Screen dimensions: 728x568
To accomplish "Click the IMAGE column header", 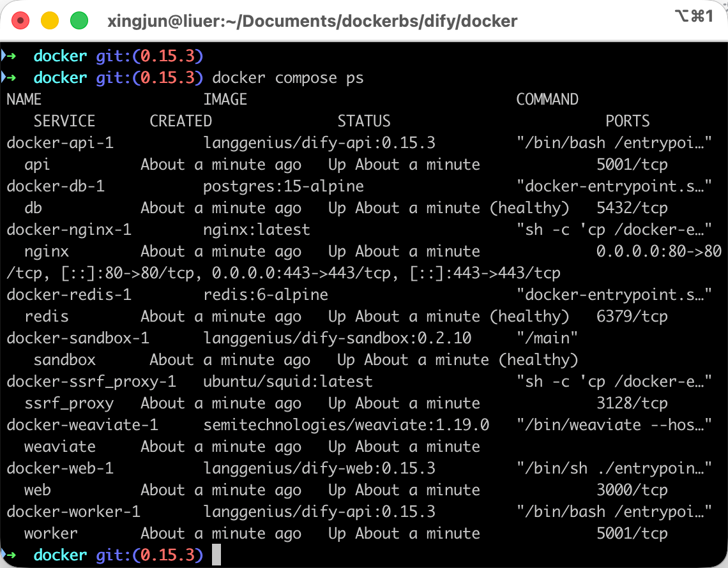I will [x=225, y=100].
